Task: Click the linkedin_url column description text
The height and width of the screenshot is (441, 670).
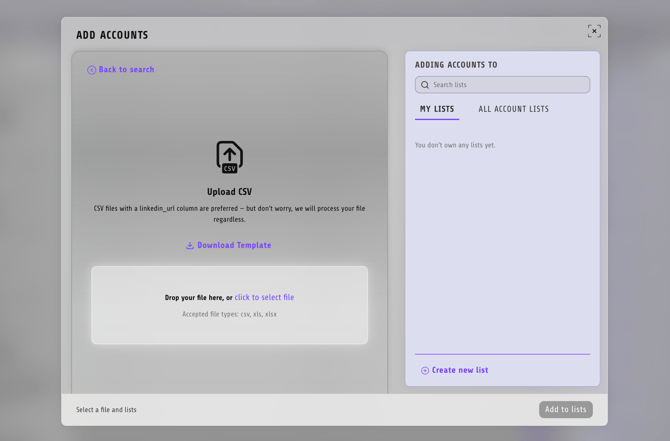Action: pyautogui.click(x=229, y=214)
